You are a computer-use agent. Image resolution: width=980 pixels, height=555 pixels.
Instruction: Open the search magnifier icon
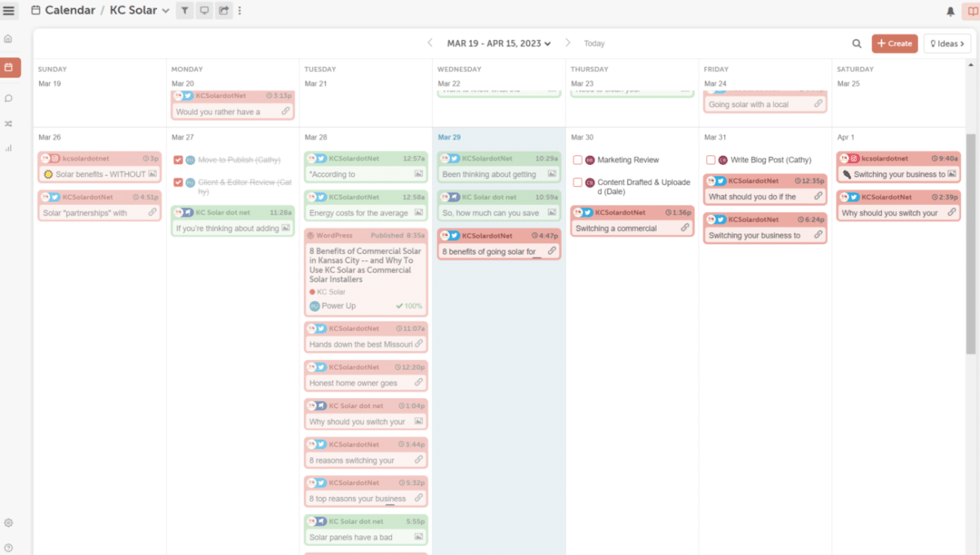[857, 43]
